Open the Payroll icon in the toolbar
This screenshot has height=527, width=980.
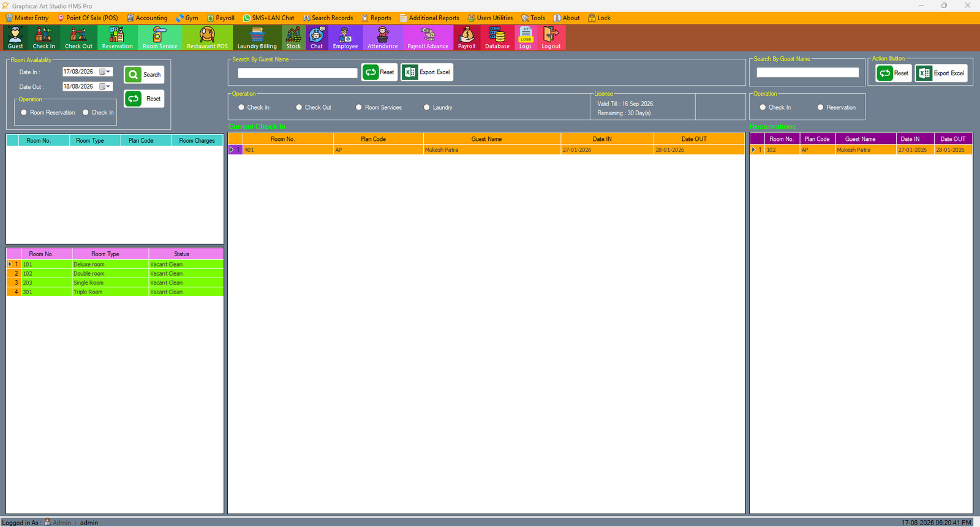click(467, 37)
